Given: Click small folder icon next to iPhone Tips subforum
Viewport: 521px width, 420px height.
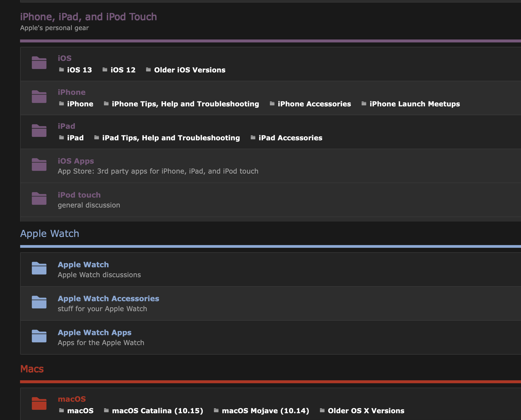Looking at the screenshot, I should (106, 104).
